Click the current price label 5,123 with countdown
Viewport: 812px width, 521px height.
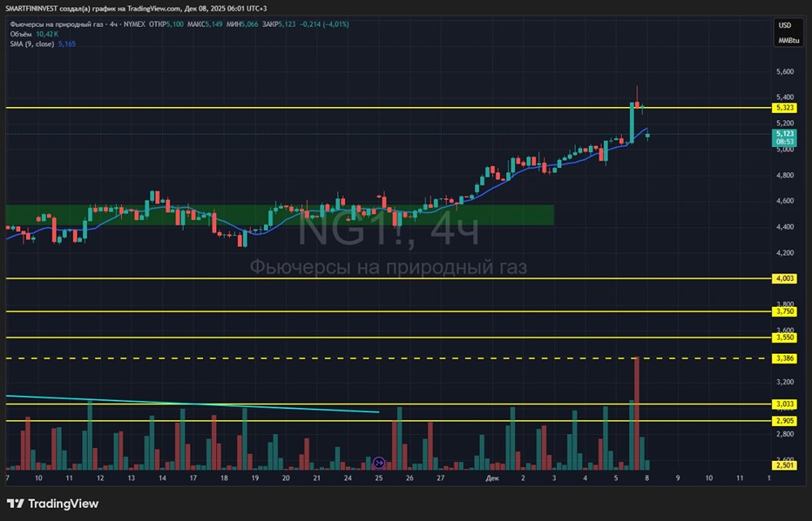click(785, 137)
